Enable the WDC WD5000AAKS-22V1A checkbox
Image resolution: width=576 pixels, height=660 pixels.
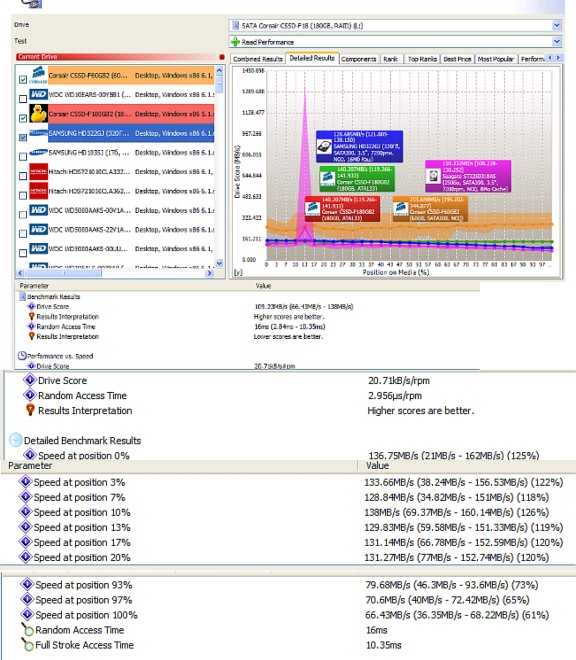coord(23,234)
